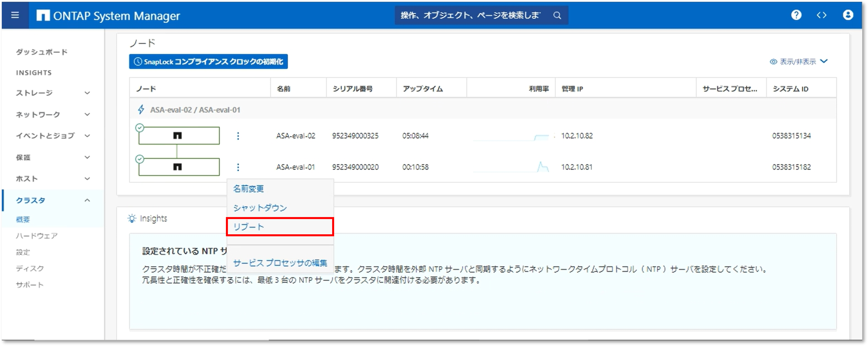Click system ID 0538315134
The image size is (868, 346).
point(792,136)
